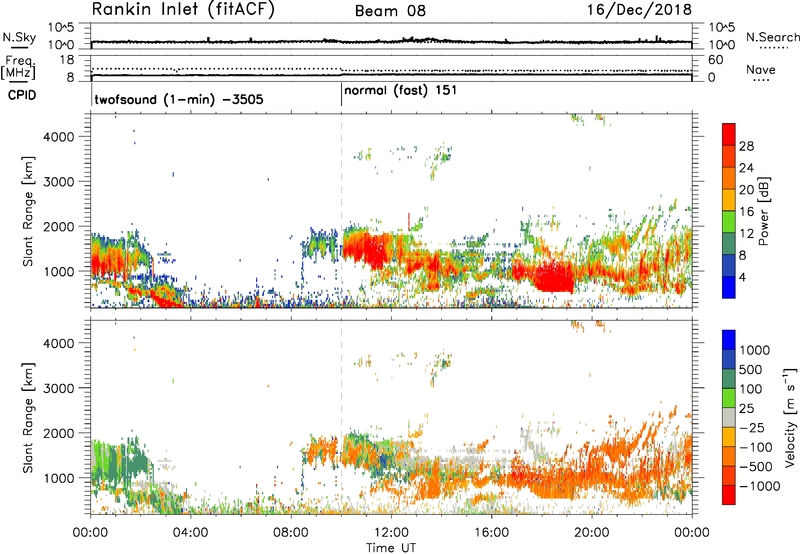Click the 'Nave' legend label
Image resolution: width=800 pixels, height=554 pixels.
tap(760, 70)
